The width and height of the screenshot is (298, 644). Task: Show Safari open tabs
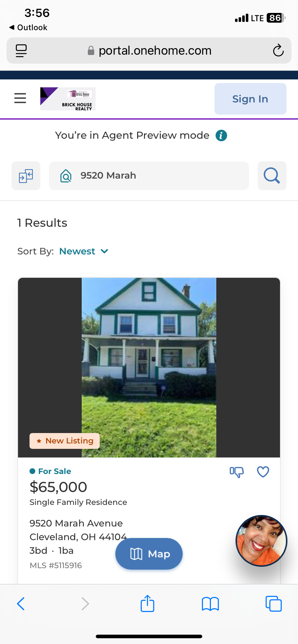(x=273, y=604)
